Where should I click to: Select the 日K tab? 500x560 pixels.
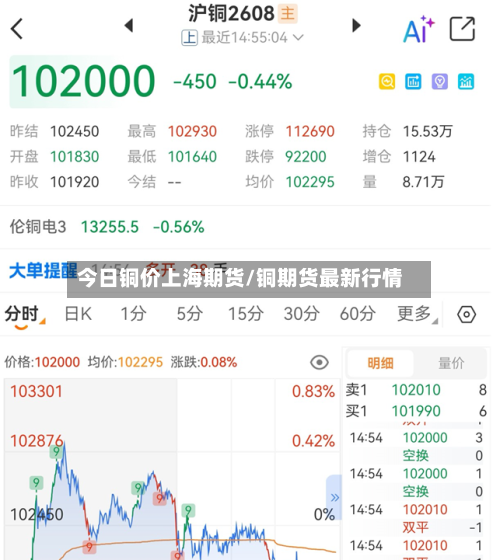pos(78,314)
